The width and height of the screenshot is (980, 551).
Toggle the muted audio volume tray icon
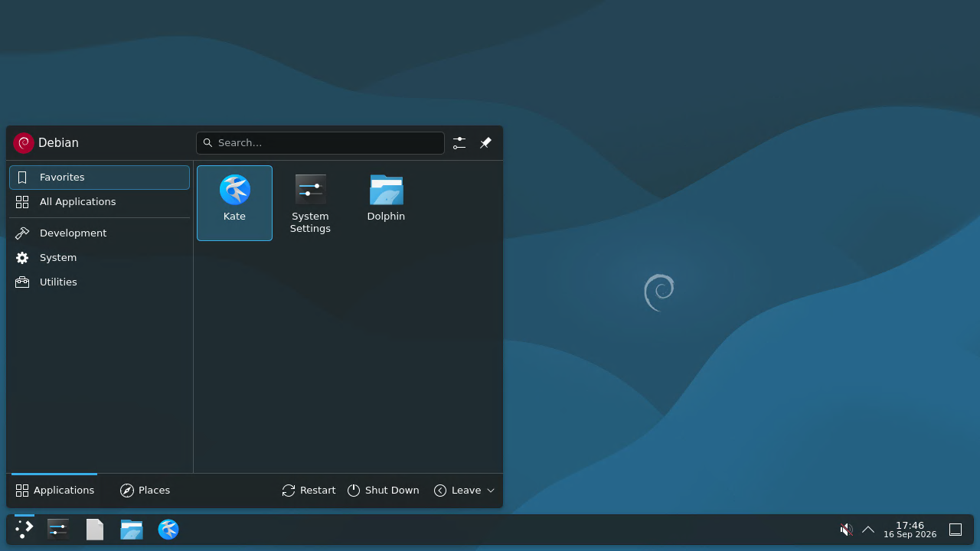pyautogui.click(x=846, y=530)
